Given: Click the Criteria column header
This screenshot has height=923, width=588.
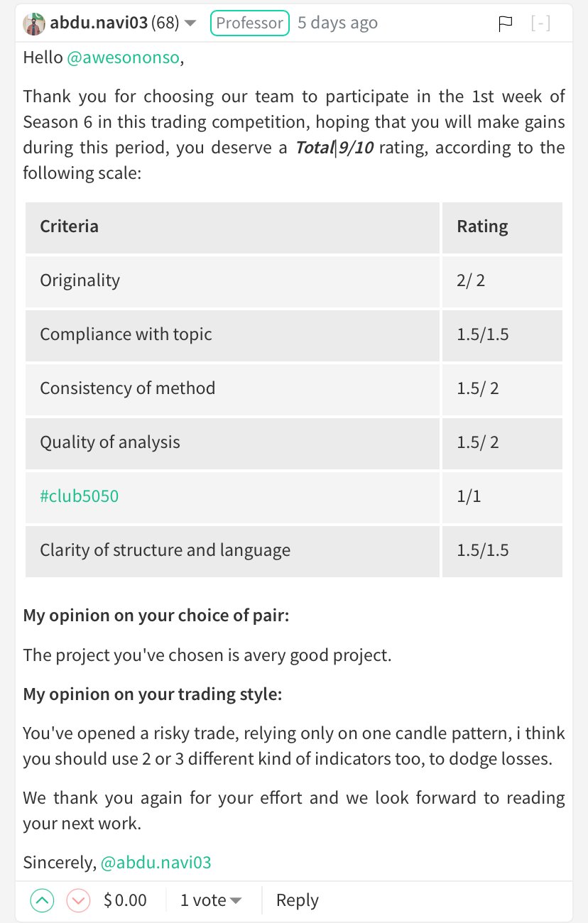Looking at the screenshot, I should (70, 226).
